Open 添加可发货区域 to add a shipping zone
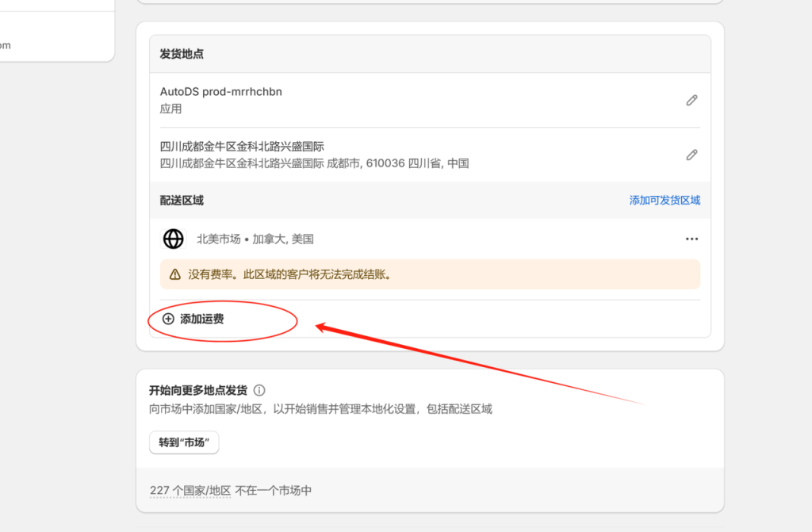This screenshot has height=532, width=812. click(663, 200)
